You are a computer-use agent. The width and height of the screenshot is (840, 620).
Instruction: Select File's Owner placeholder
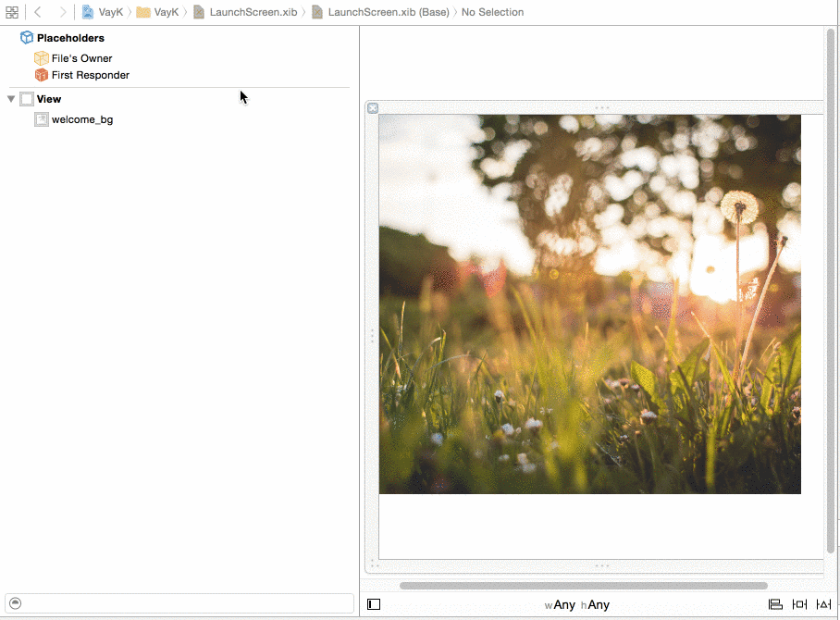click(81, 58)
